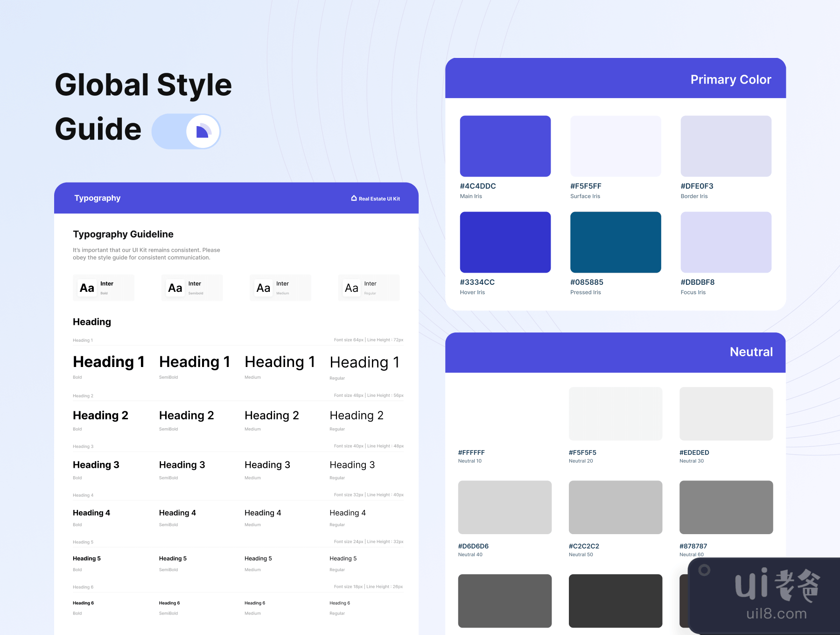The width and height of the screenshot is (840, 635).
Task: Toggle the switch next to Guide title
Action: (x=186, y=131)
